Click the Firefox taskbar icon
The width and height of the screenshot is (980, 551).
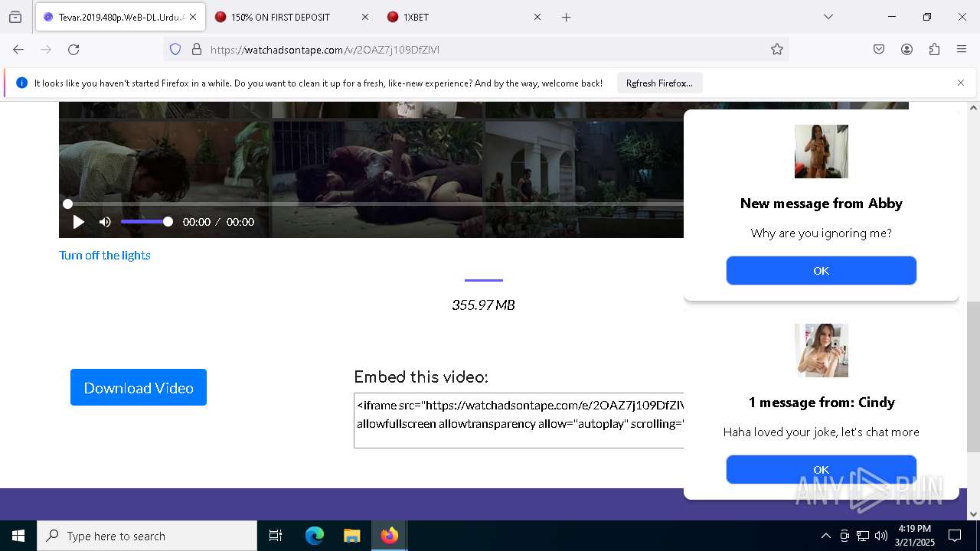coord(390,536)
